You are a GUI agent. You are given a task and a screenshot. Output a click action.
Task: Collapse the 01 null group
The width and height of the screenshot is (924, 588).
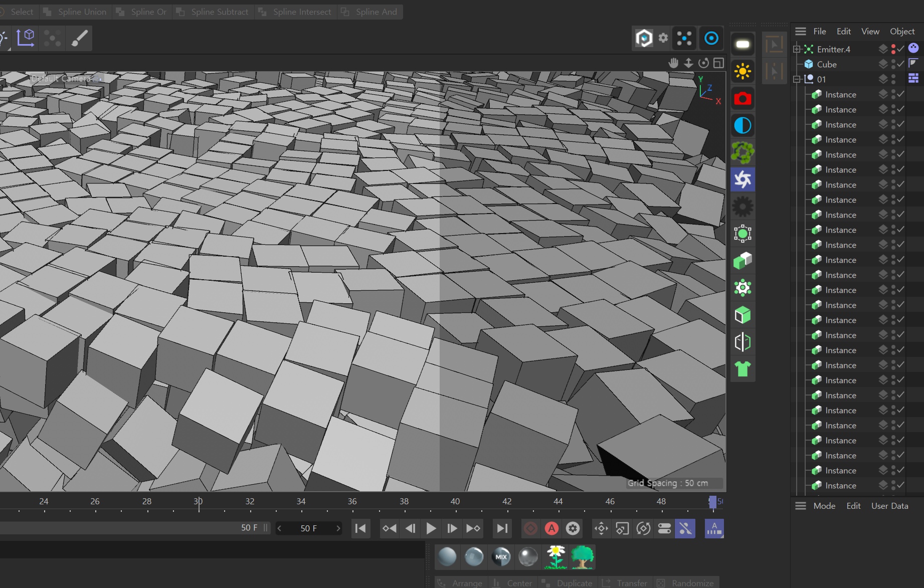tap(797, 79)
